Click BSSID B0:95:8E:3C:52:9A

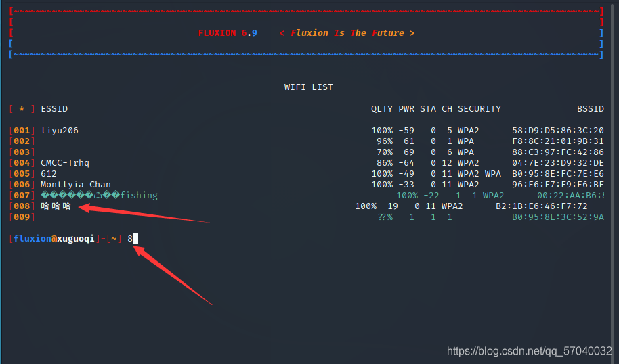pyautogui.click(x=558, y=217)
